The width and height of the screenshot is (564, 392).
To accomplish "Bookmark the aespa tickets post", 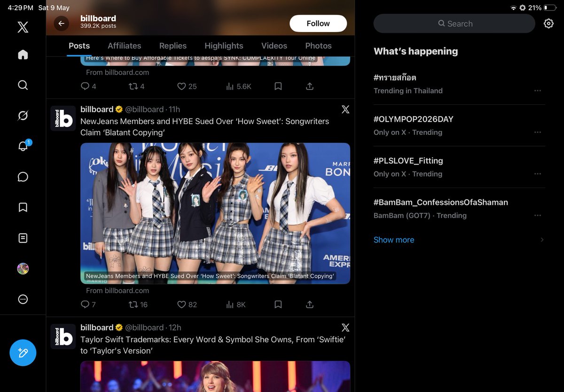I will (x=278, y=86).
